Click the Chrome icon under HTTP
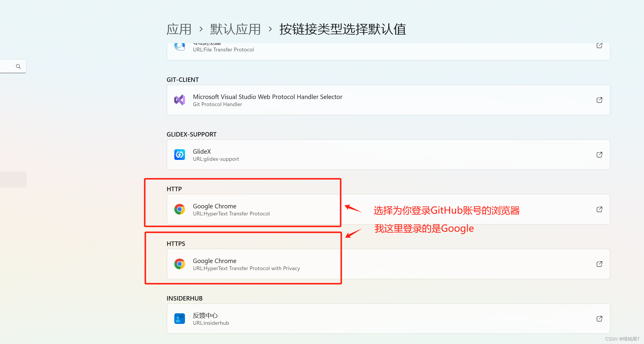 (180, 209)
